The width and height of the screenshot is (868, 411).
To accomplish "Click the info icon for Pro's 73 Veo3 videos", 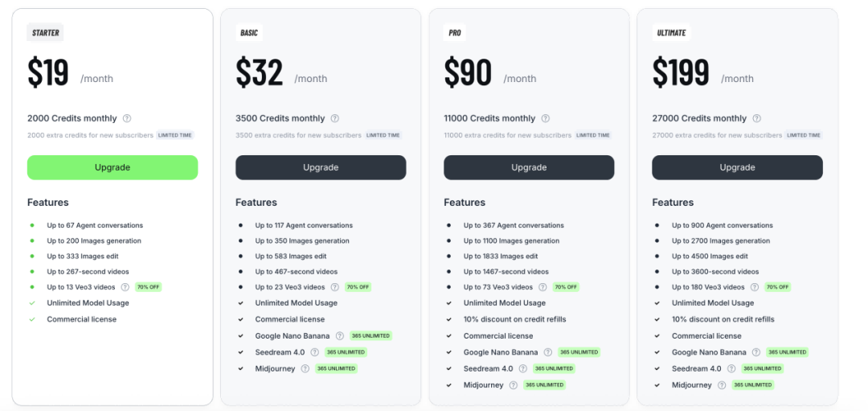I will coord(543,287).
